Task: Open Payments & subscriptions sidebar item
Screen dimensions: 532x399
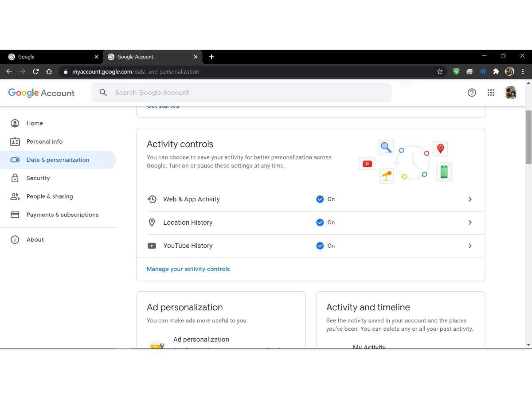Action: 62,215
